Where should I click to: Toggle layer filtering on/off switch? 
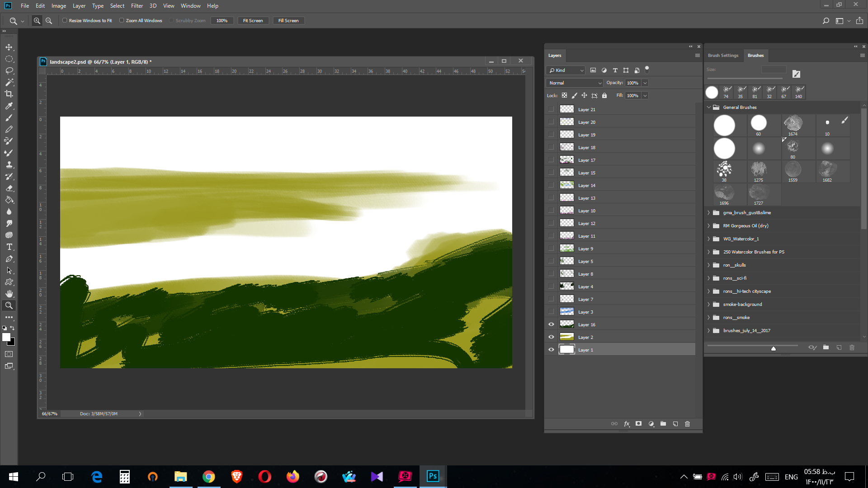647,70
